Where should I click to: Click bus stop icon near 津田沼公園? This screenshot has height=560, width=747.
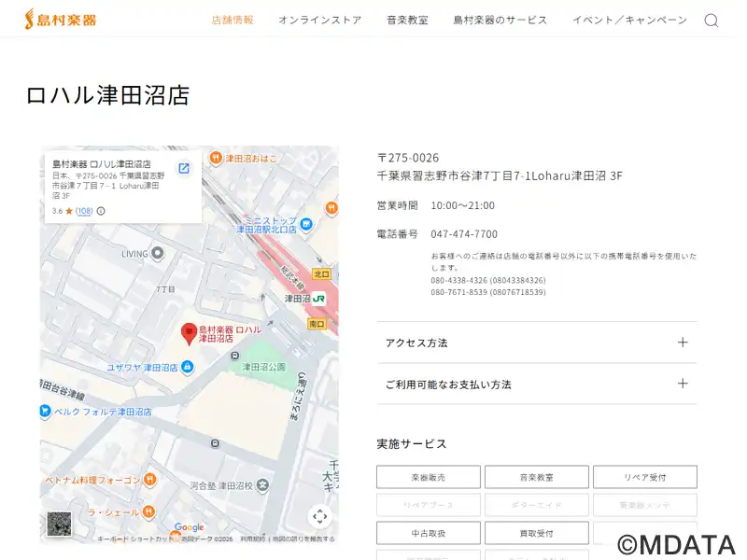(235, 356)
